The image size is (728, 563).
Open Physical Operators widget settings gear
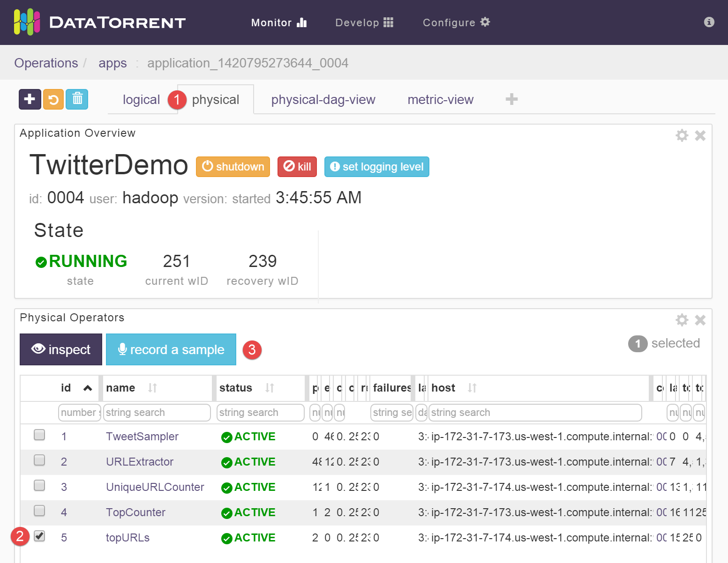682,320
